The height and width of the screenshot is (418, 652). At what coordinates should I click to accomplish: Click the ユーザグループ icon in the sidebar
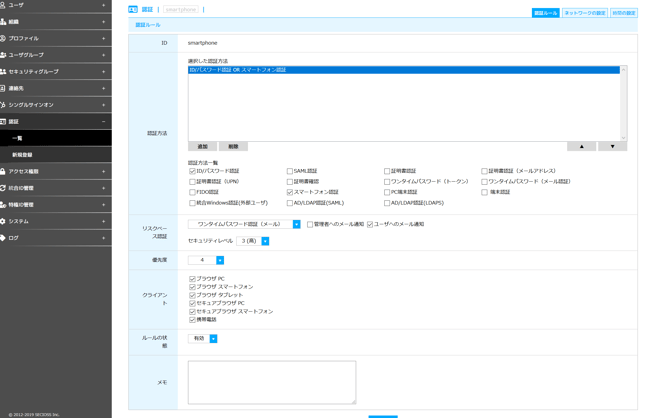3,55
